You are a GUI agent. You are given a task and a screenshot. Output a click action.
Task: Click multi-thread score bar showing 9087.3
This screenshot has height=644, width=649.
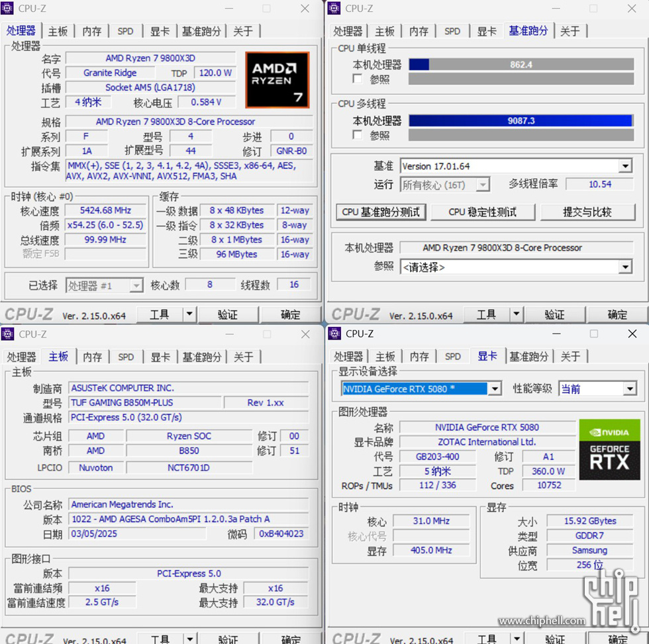[x=521, y=120]
